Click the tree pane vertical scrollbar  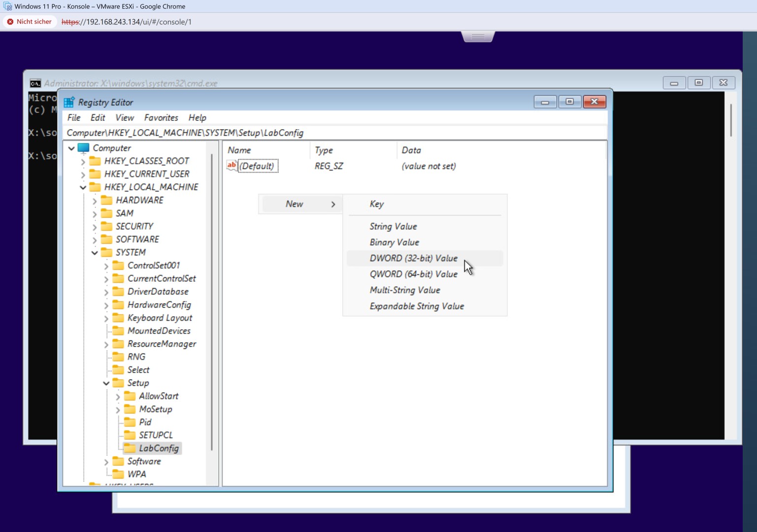212,301
